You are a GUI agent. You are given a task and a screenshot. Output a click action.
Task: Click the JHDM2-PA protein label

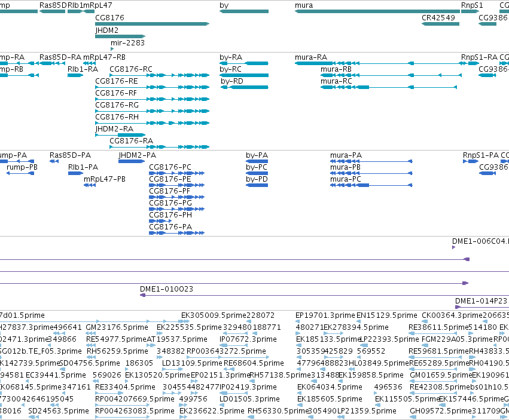[x=138, y=155]
